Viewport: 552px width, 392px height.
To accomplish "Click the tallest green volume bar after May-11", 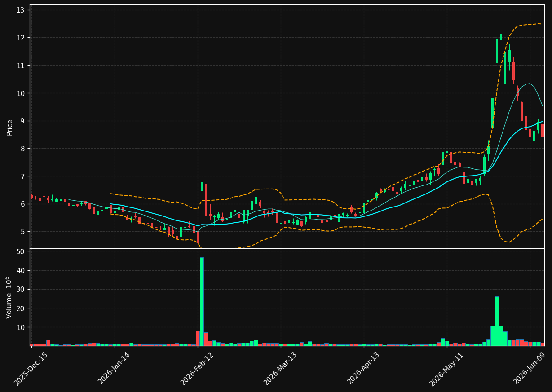I will (x=497, y=321).
